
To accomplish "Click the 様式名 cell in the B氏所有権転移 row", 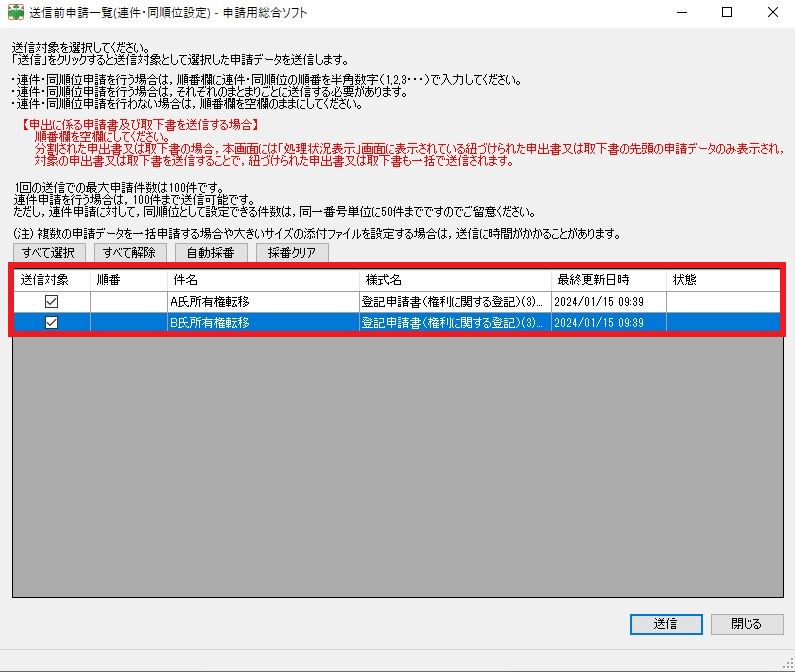I will click(x=453, y=322).
